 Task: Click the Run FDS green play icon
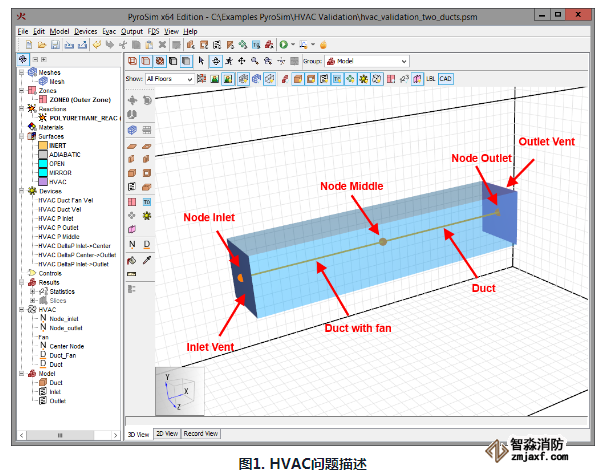point(284,45)
